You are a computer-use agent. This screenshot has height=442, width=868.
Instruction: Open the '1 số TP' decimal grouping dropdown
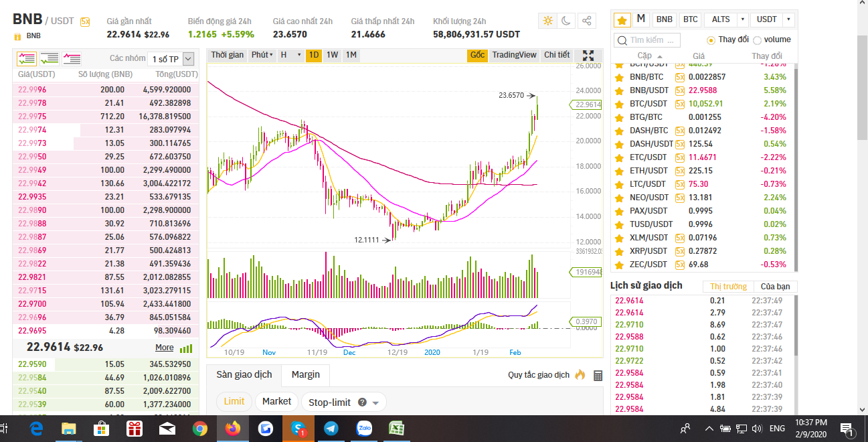(172, 59)
